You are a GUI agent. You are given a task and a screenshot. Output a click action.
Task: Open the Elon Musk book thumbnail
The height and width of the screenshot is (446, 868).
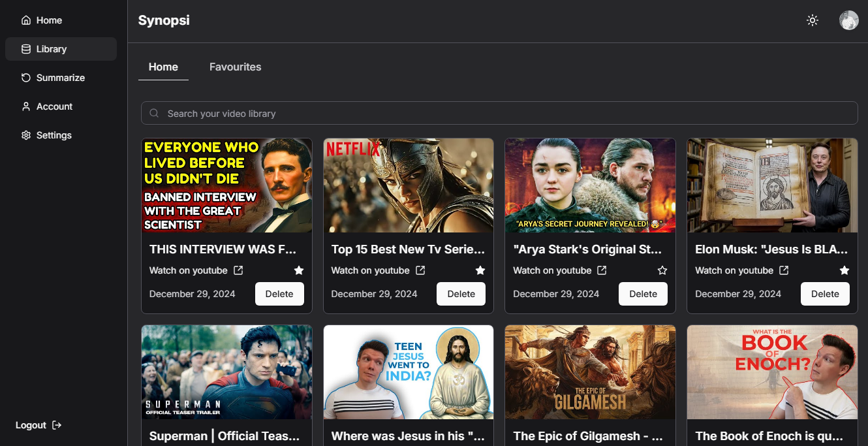(772, 185)
